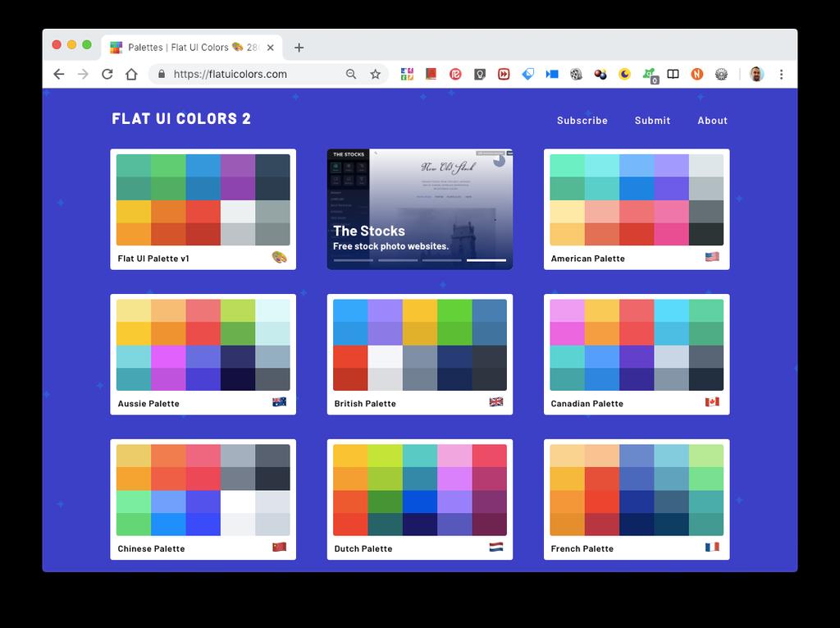Open the film reel extension icon

coord(576,74)
